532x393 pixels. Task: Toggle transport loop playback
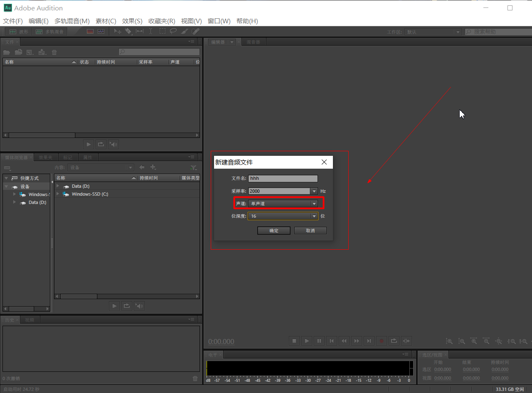click(394, 341)
